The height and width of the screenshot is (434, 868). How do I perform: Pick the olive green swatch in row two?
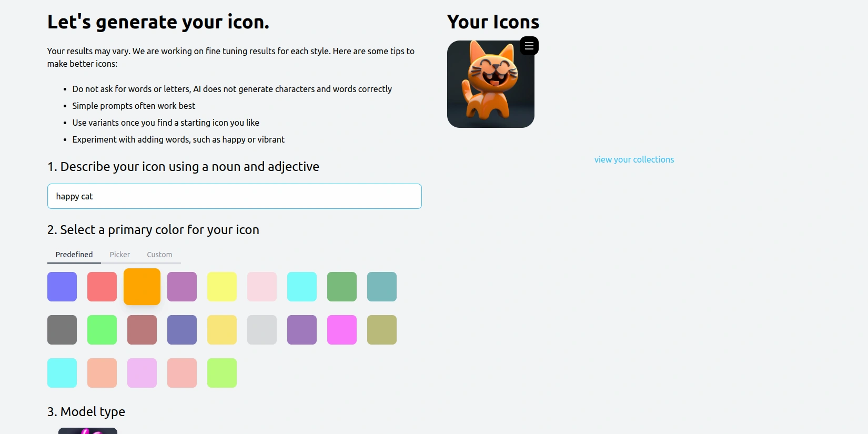click(x=381, y=330)
